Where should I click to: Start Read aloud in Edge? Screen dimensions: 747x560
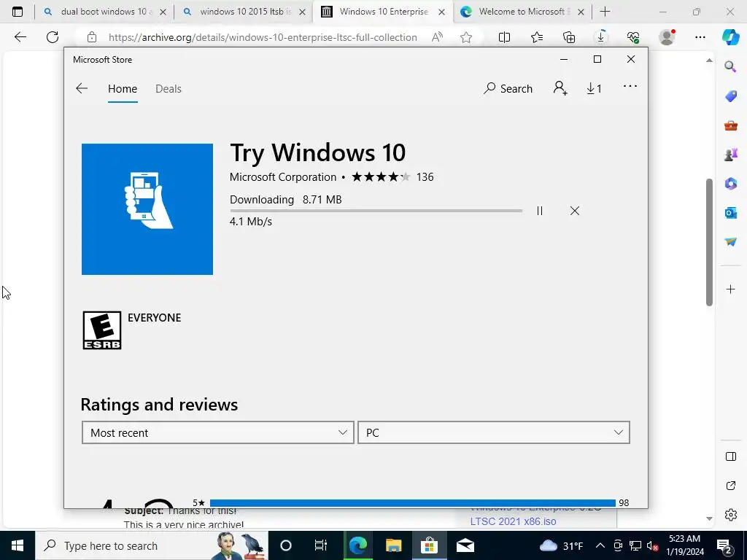[x=437, y=37]
